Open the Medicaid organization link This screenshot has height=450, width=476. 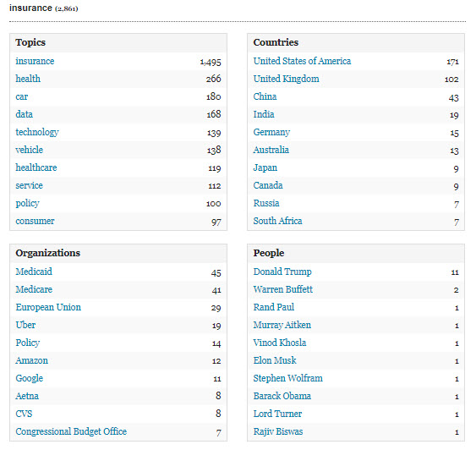pyautogui.click(x=34, y=272)
